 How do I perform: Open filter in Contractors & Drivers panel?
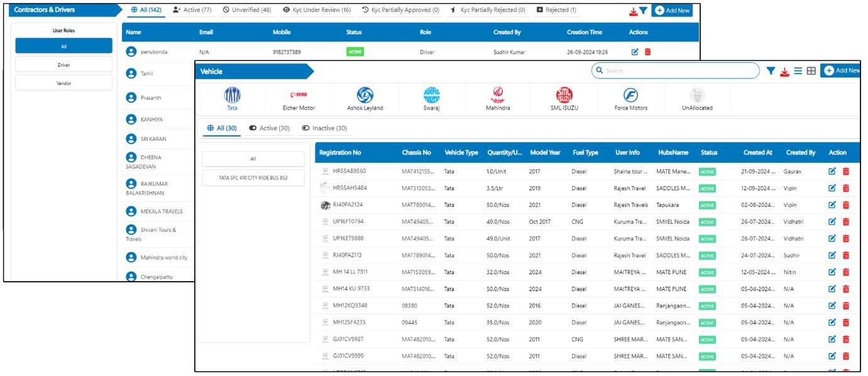[x=643, y=11]
